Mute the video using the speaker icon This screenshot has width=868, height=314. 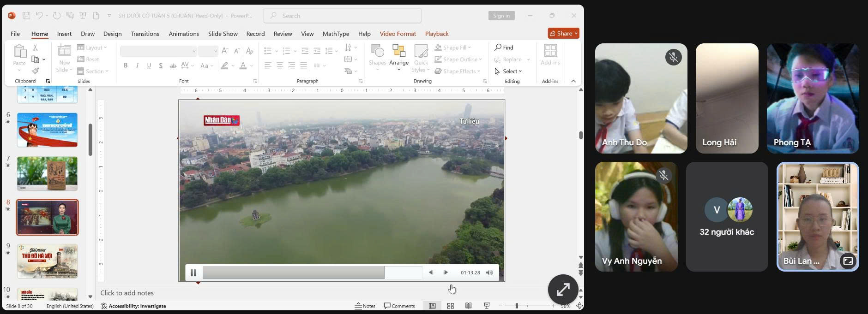click(489, 273)
